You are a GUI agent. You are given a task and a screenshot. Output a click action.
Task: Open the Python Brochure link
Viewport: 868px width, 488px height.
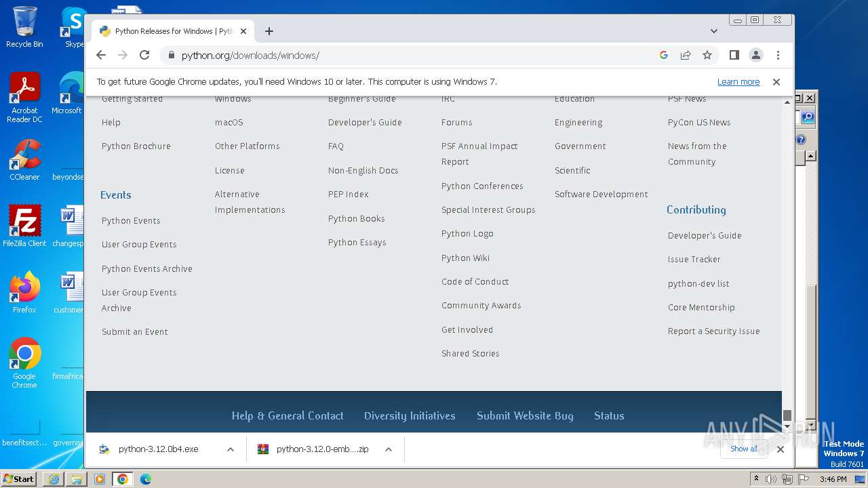[x=136, y=146]
